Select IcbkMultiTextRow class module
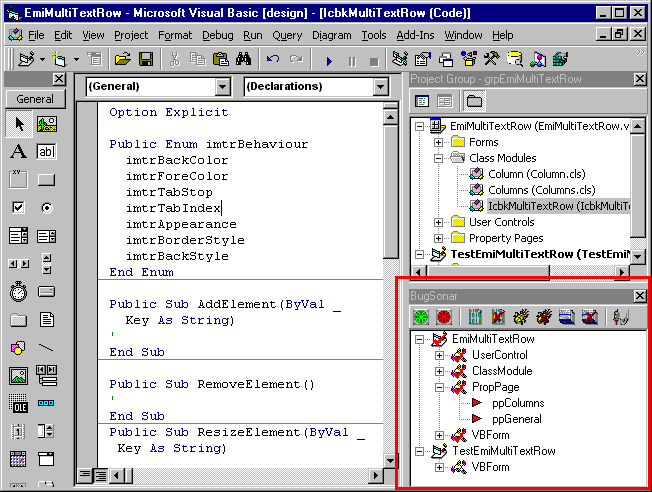Image resolution: width=652 pixels, height=492 pixels. pyautogui.click(x=558, y=206)
